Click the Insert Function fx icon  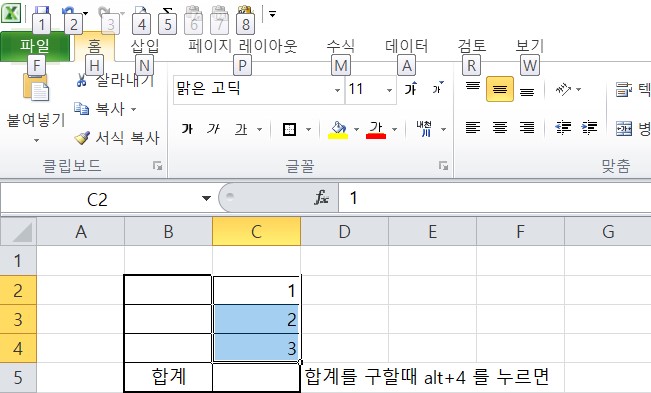(x=321, y=198)
